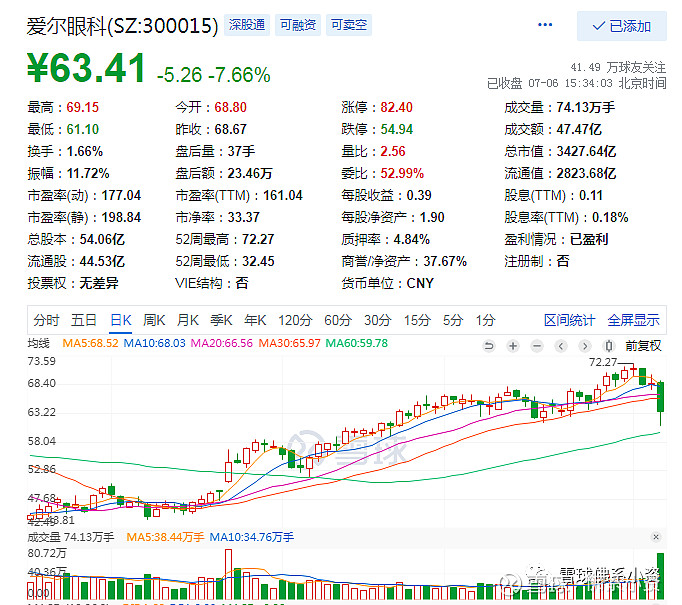Click the 成交额 value 47.47亿
This screenshot has height=605, width=682.
[579, 130]
